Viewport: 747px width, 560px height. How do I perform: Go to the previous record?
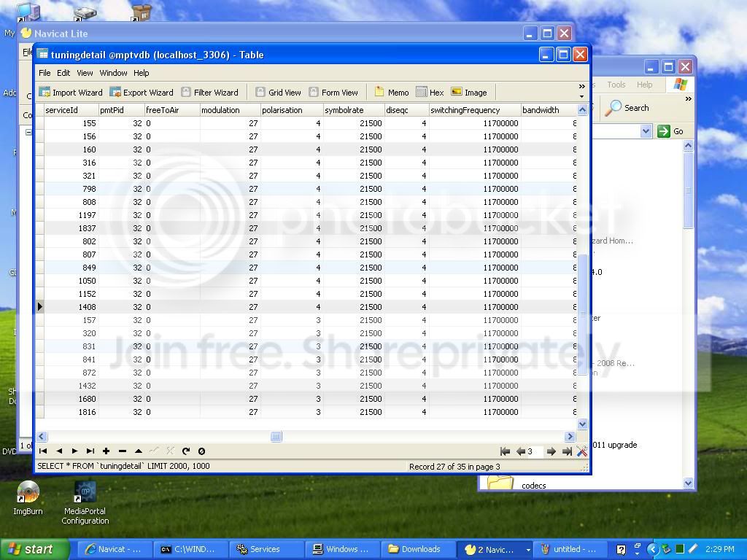click(59, 451)
